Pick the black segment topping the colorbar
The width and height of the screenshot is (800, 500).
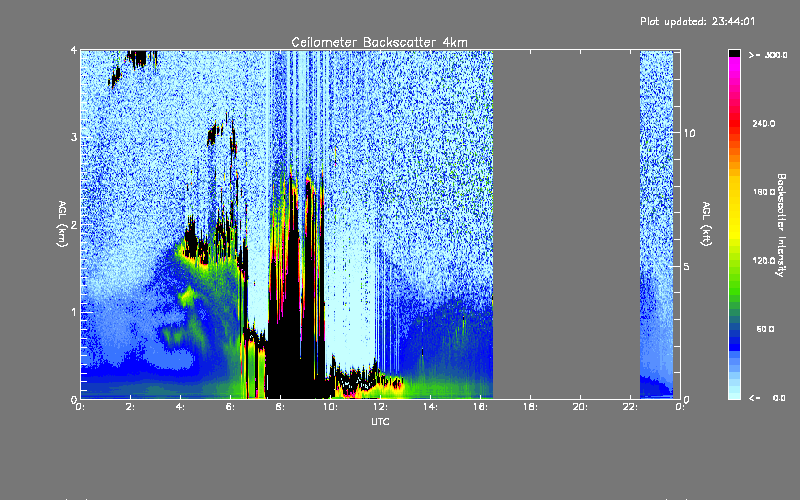pyautogui.click(x=734, y=53)
